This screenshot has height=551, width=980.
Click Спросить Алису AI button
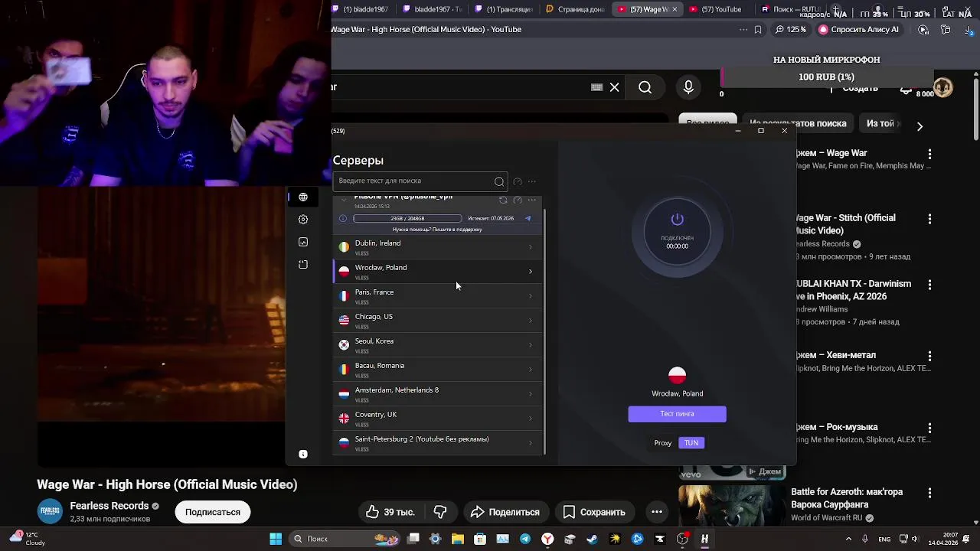pyautogui.click(x=858, y=30)
